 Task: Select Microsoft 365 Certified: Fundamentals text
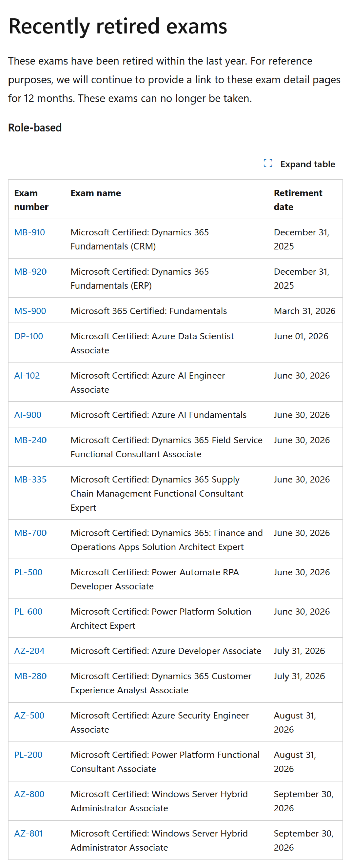tap(149, 311)
